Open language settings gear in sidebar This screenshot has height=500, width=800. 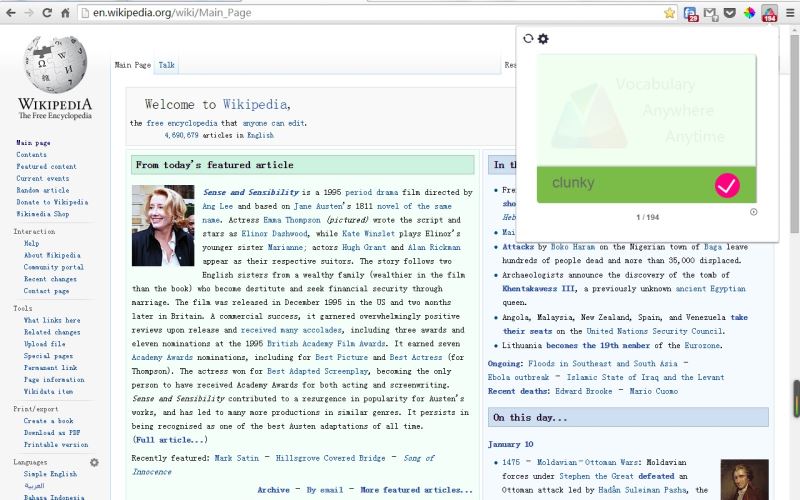tap(94, 462)
